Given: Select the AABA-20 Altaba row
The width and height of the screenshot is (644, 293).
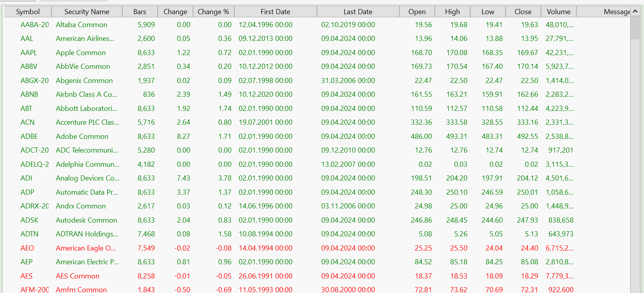Looking at the screenshot, I should 35,25.
